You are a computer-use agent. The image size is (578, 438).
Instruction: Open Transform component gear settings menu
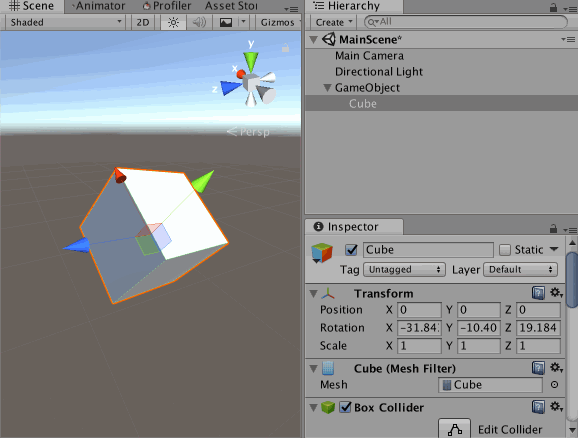click(556, 293)
